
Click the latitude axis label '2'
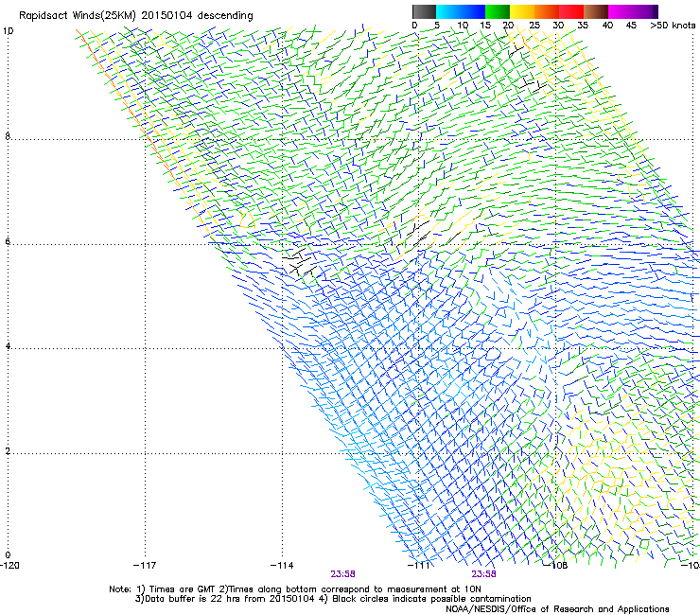point(8,450)
